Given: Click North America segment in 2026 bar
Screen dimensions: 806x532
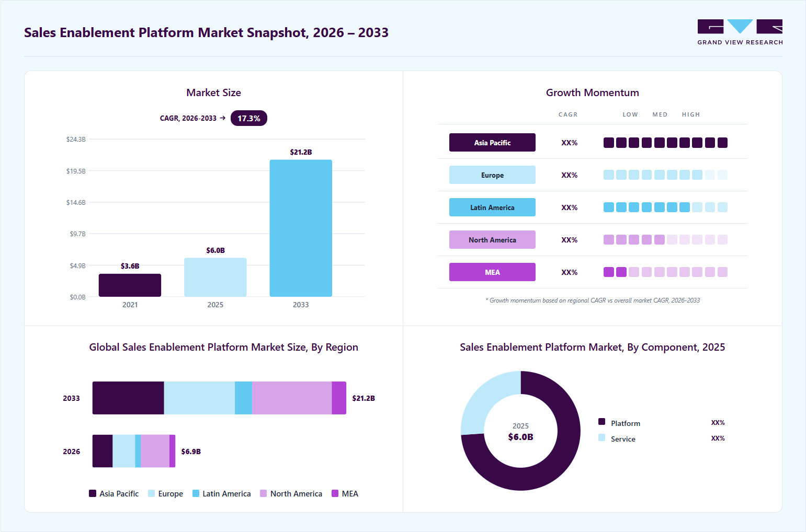Looking at the screenshot, I should tap(155, 451).
